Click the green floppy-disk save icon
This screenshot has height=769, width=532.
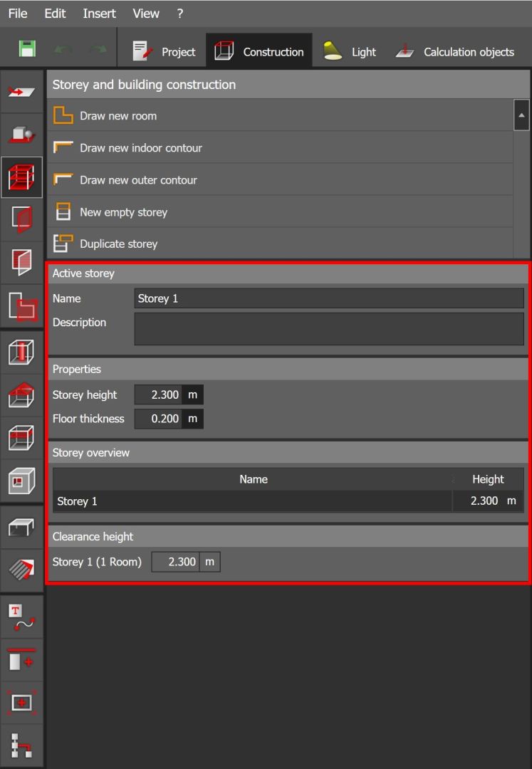[x=27, y=49]
